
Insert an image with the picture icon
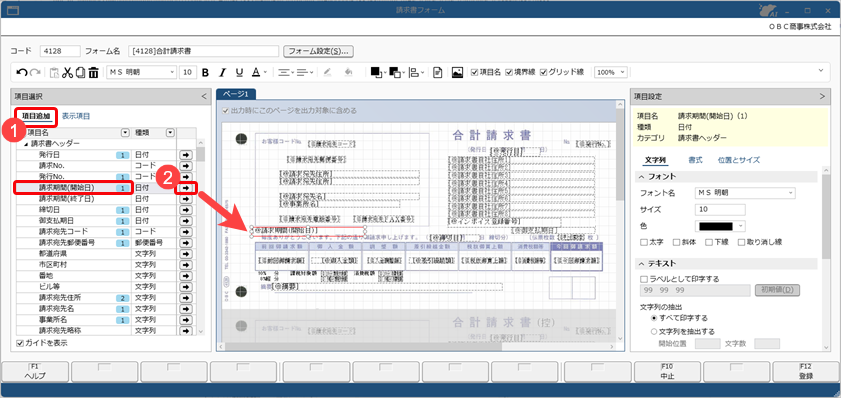(457, 72)
